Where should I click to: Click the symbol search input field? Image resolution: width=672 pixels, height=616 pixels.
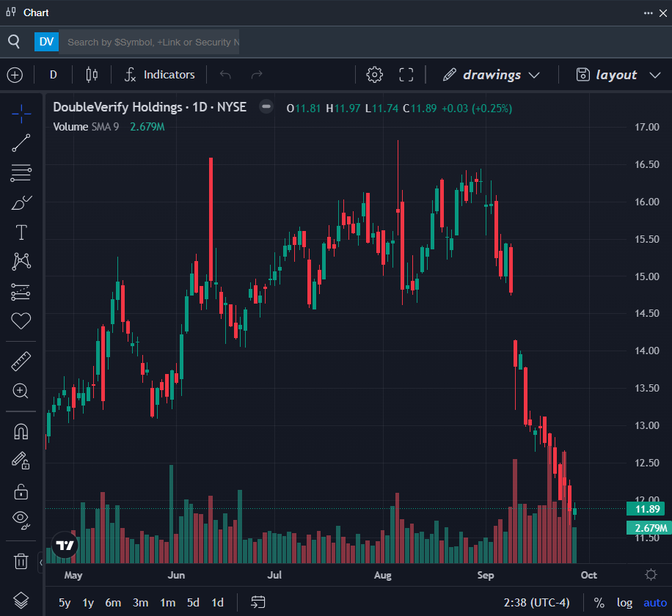click(150, 42)
